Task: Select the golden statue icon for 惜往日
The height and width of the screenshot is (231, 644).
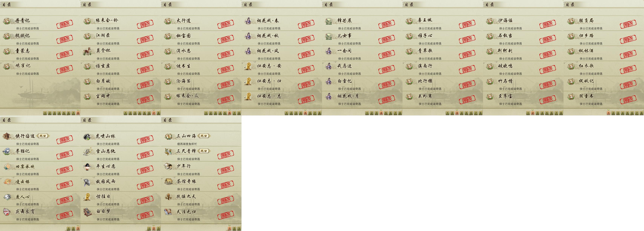Action: point(87,197)
